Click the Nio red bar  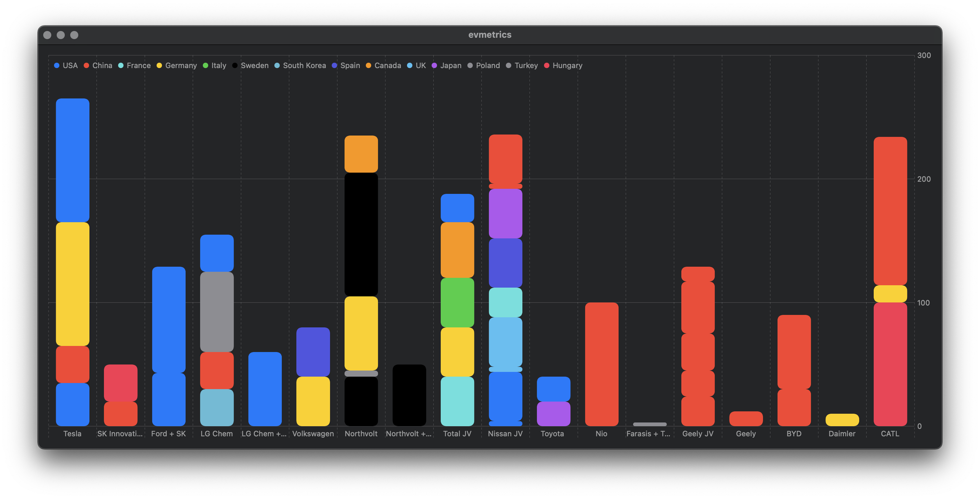click(x=601, y=364)
